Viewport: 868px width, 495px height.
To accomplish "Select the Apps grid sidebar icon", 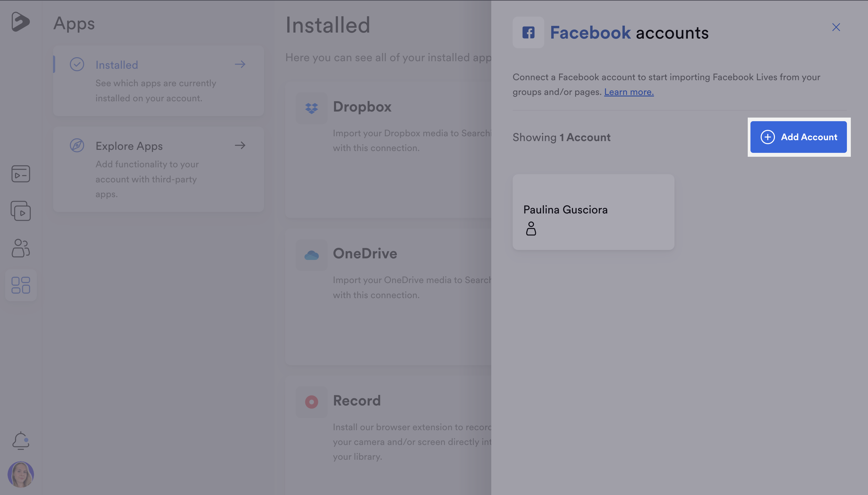I will click(21, 285).
